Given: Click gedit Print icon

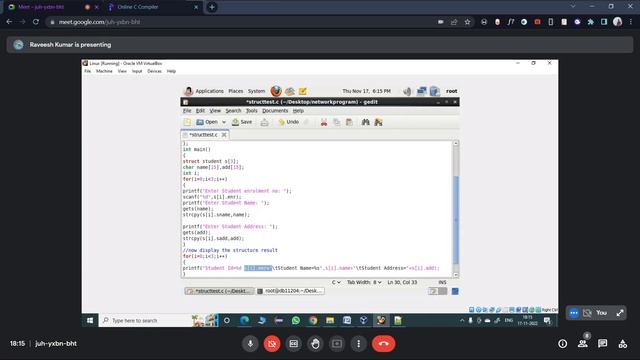Looking at the screenshot, I should (x=264, y=122).
